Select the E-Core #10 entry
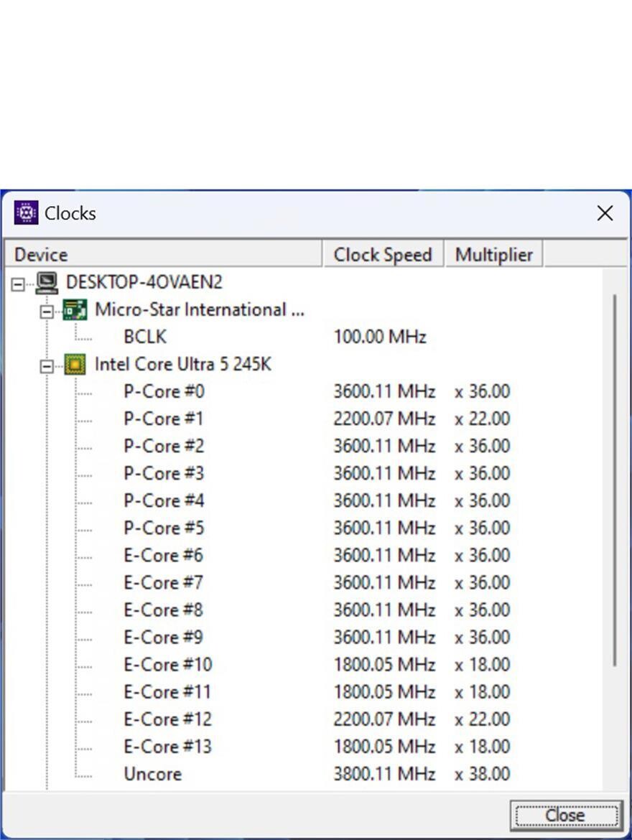 168,664
